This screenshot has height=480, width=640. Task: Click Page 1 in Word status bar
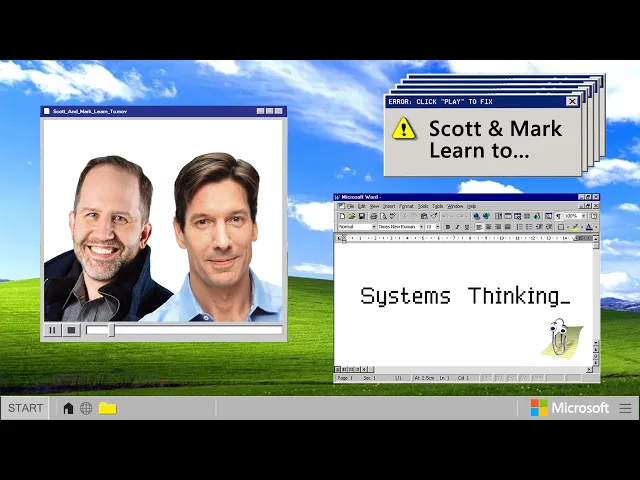(x=345, y=378)
